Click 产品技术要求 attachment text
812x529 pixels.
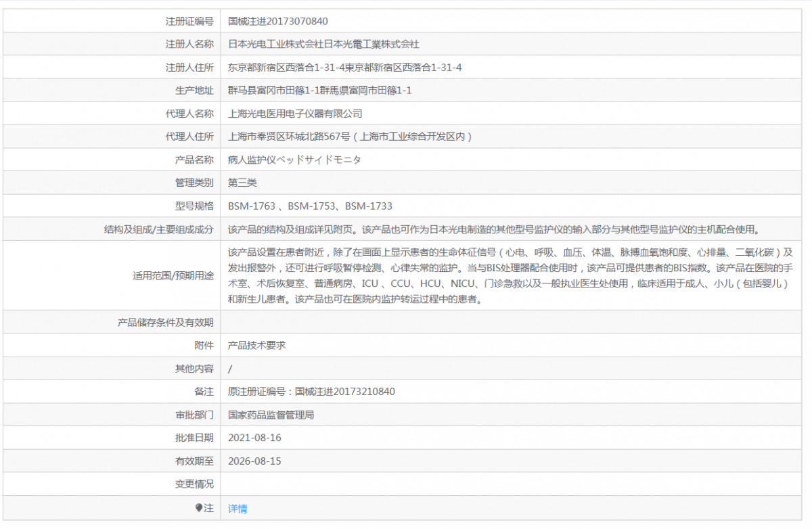click(x=257, y=345)
